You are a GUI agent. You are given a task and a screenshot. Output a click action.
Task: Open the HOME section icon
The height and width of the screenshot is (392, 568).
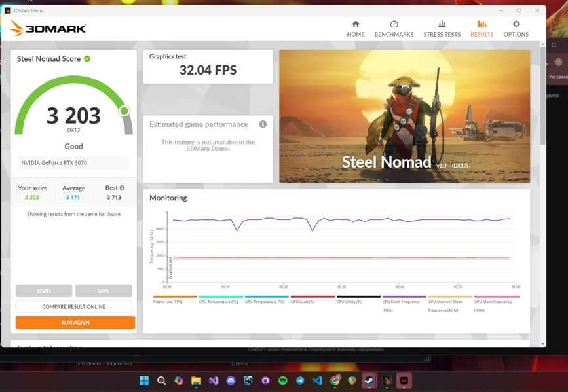coord(356,24)
